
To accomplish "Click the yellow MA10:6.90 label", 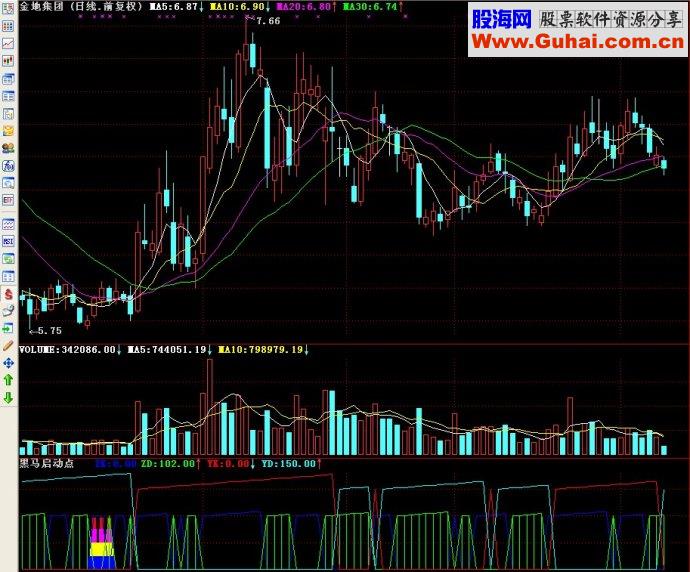I will click(238, 7).
